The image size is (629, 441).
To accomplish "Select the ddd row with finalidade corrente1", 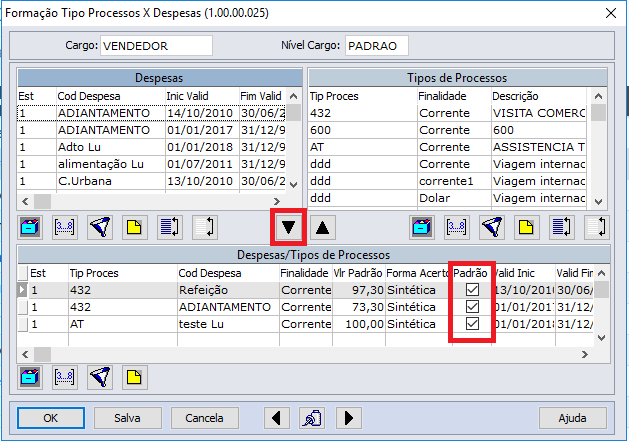I will (447, 181).
